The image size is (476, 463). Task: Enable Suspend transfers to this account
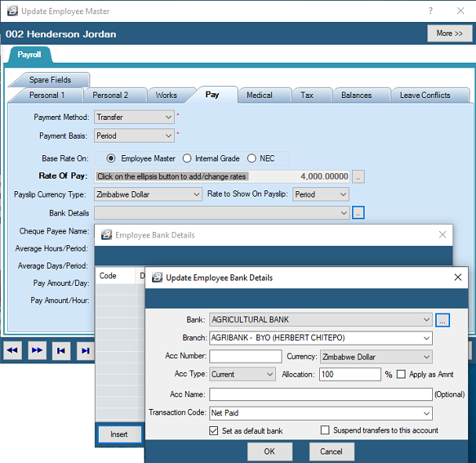[325, 430]
